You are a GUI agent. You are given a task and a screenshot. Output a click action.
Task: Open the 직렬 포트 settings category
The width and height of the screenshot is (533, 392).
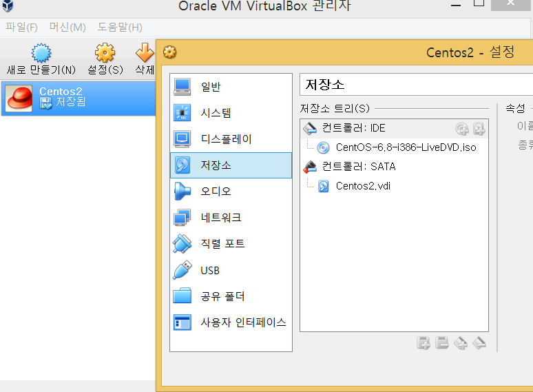(x=231, y=244)
